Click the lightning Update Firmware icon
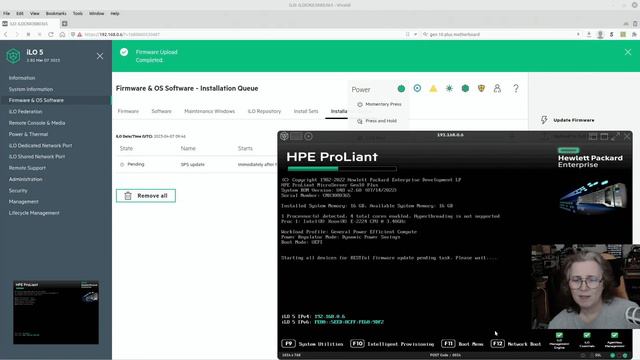This screenshot has height=360, width=640. coord(544,120)
